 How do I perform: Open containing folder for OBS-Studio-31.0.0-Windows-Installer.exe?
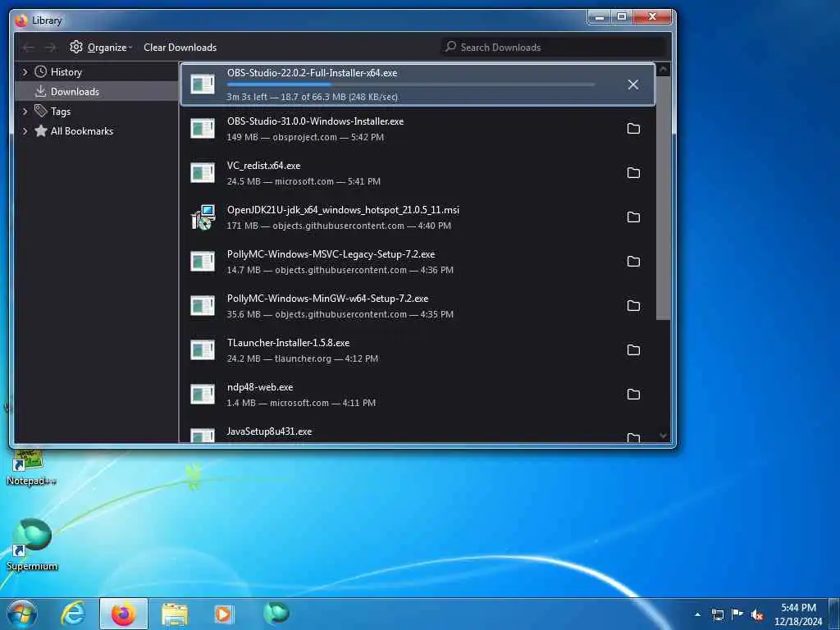[633, 129]
